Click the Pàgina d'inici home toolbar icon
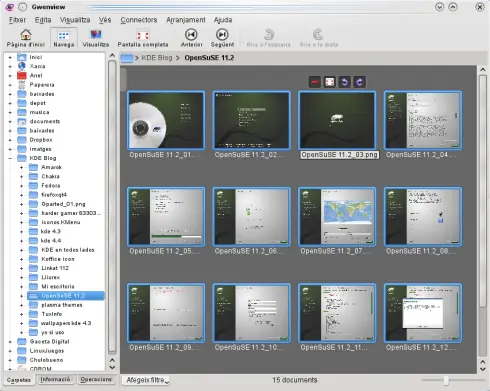The height and width of the screenshot is (391, 490). point(26,38)
